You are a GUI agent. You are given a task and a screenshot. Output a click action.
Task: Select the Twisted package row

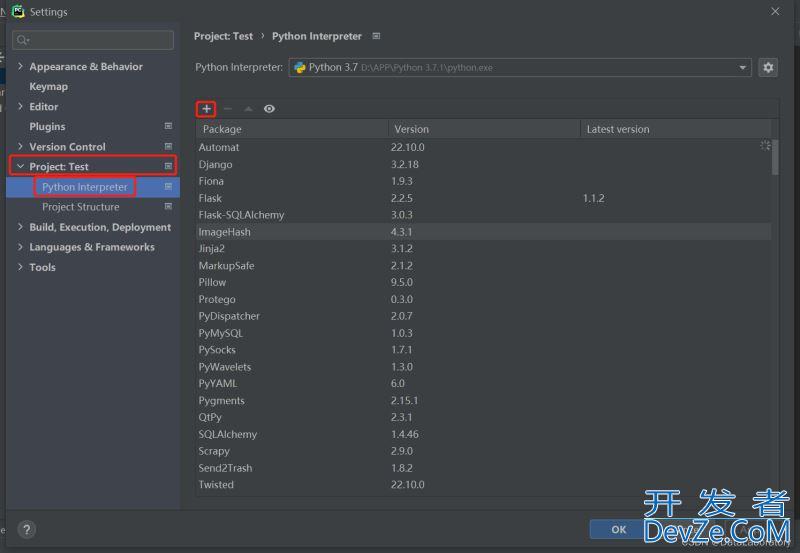(x=484, y=485)
